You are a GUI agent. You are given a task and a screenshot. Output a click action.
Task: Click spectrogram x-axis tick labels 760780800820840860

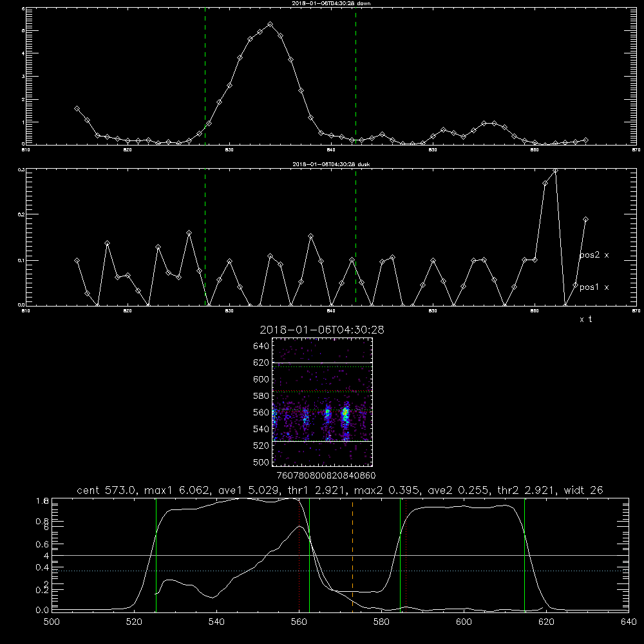click(326, 475)
